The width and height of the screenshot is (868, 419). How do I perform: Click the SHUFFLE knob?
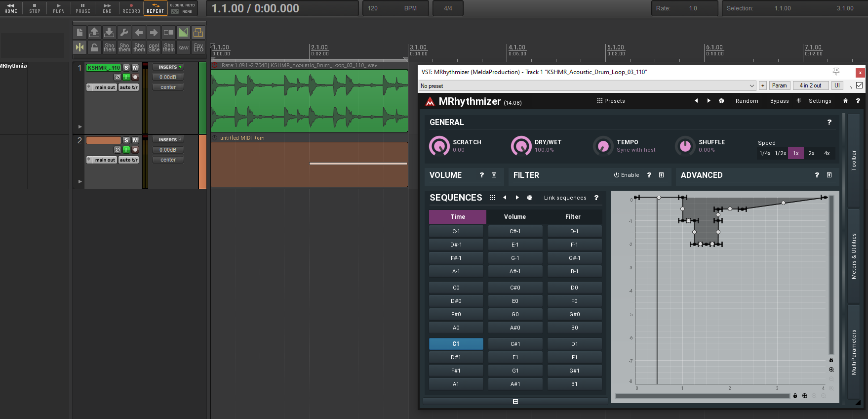[685, 146]
